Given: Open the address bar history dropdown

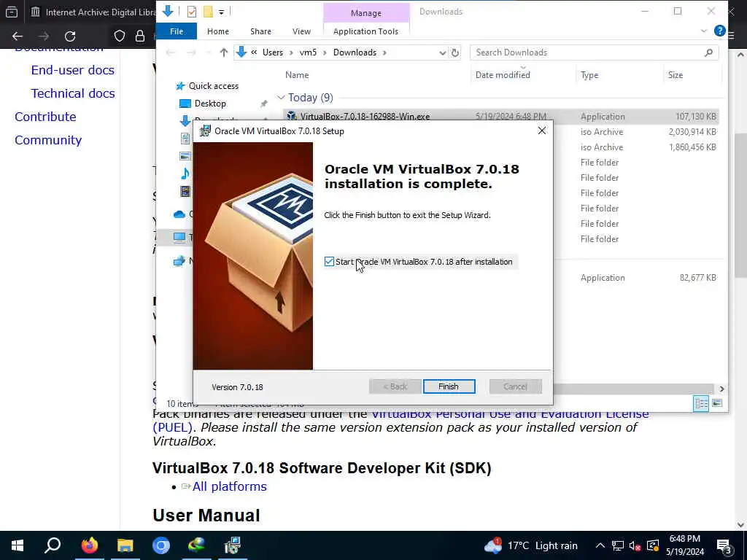Looking at the screenshot, I should point(443,52).
